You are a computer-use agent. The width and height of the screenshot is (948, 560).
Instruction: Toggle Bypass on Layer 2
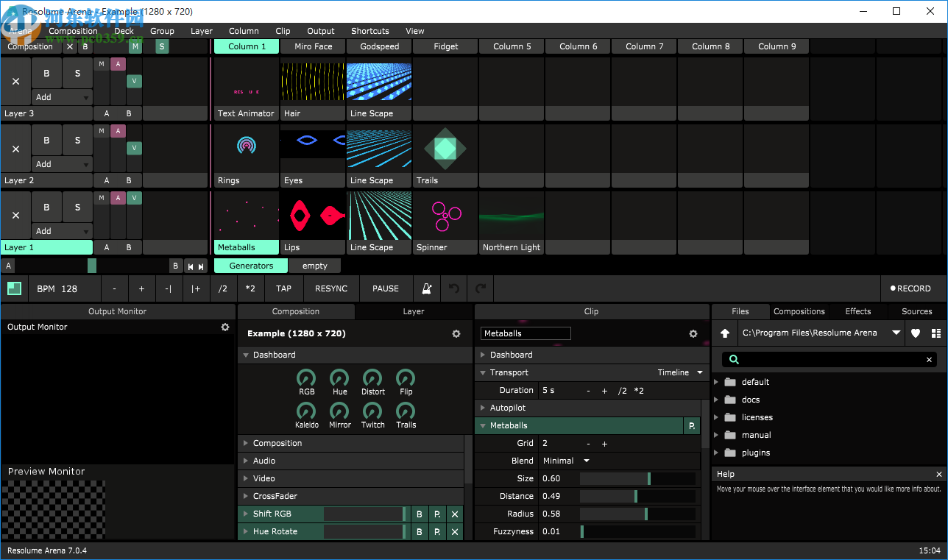click(46, 141)
